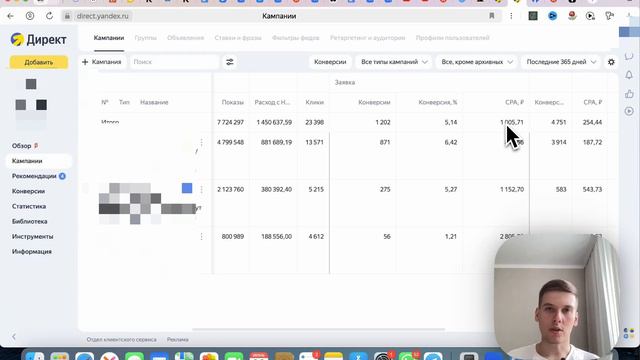Screen dimensions: 640x360
Task: Click the Отдел клиентского сервиса footer link
Action: click(121, 340)
